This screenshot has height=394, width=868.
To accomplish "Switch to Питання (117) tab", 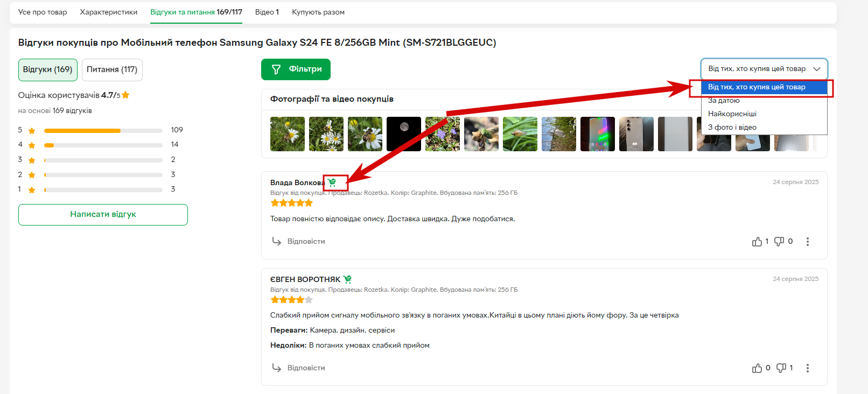I will coord(112,69).
